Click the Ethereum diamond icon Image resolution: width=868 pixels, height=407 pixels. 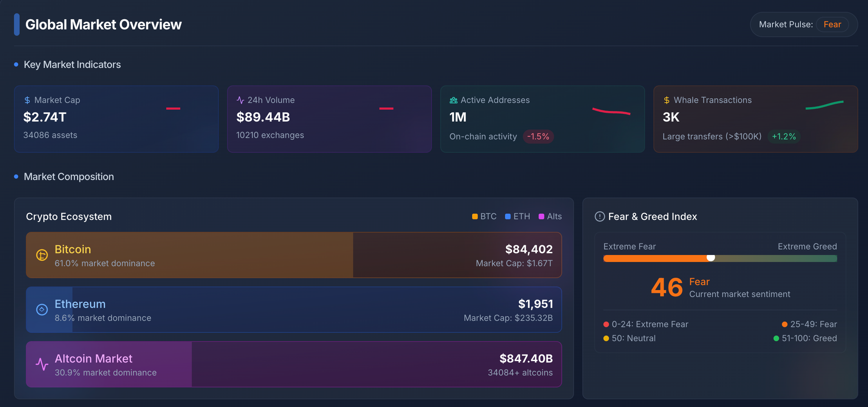coord(42,310)
